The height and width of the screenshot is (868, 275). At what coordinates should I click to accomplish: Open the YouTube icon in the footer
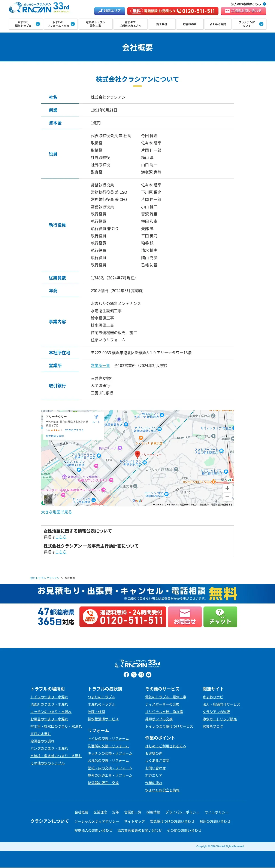(149, 675)
